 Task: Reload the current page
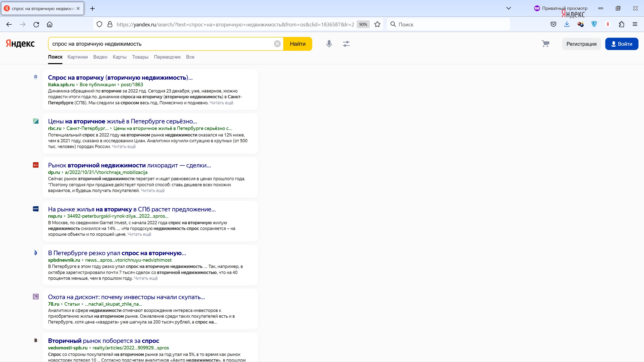point(36,24)
